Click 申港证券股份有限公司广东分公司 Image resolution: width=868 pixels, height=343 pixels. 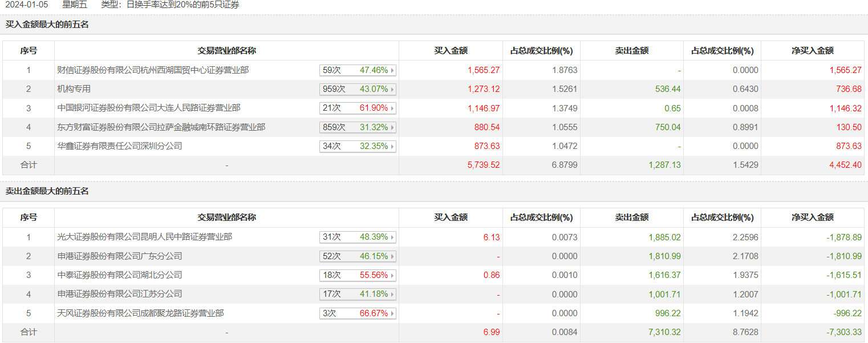pos(120,256)
